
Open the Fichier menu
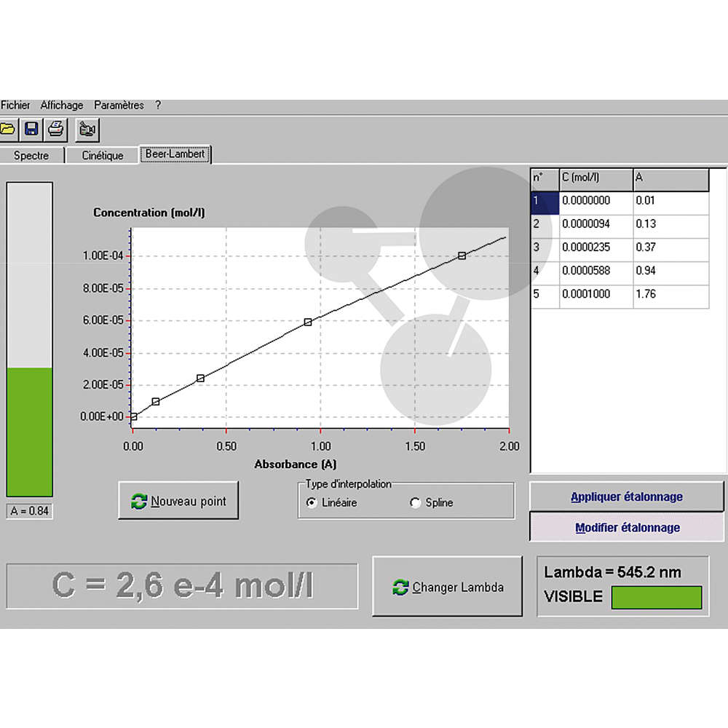point(15,106)
